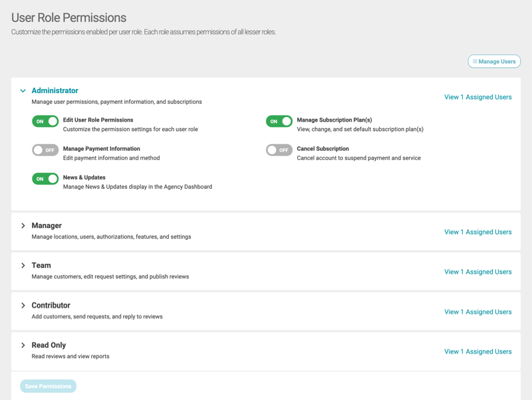Select the Administrator role heading

[x=55, y=91]
